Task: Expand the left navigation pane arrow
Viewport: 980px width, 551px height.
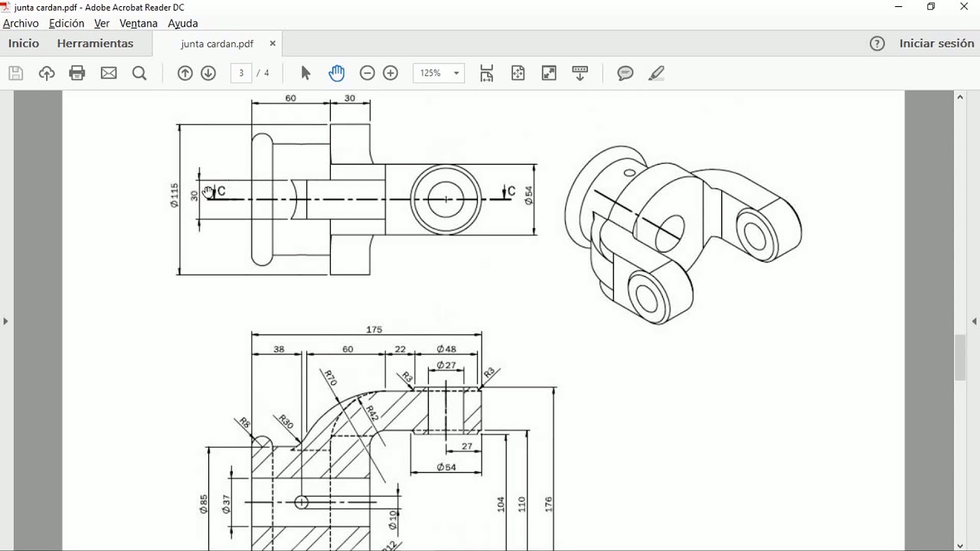Action: [5, 321]
